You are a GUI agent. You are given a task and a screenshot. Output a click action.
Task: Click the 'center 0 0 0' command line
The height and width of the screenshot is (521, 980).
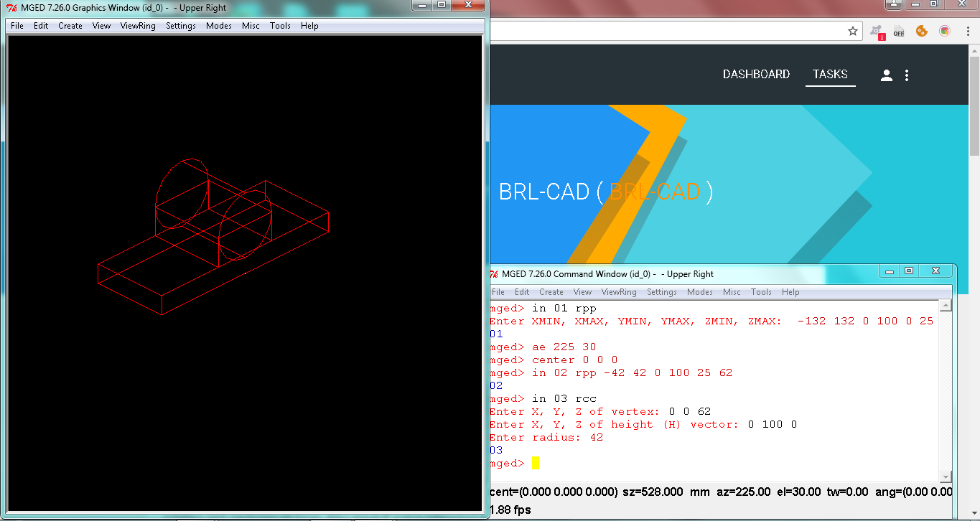click(x=554, y=360)
